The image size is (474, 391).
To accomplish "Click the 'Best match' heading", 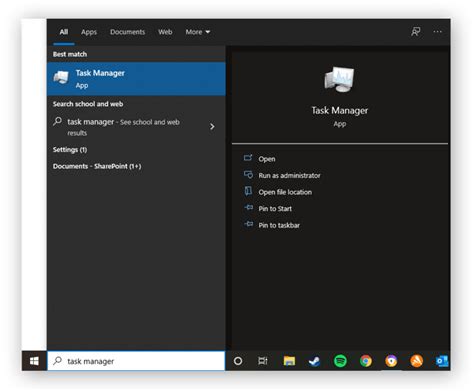I will [x=70, y=54].
